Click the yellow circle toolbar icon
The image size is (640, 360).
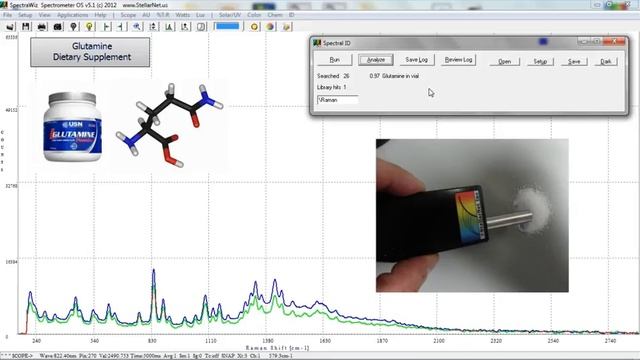point(254,27)
